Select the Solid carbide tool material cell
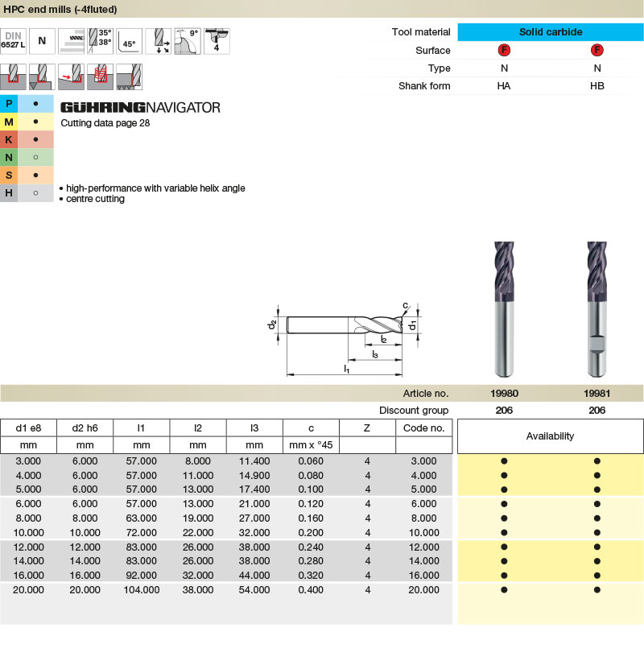The image size is (644, 669). (x=550, y=32)
